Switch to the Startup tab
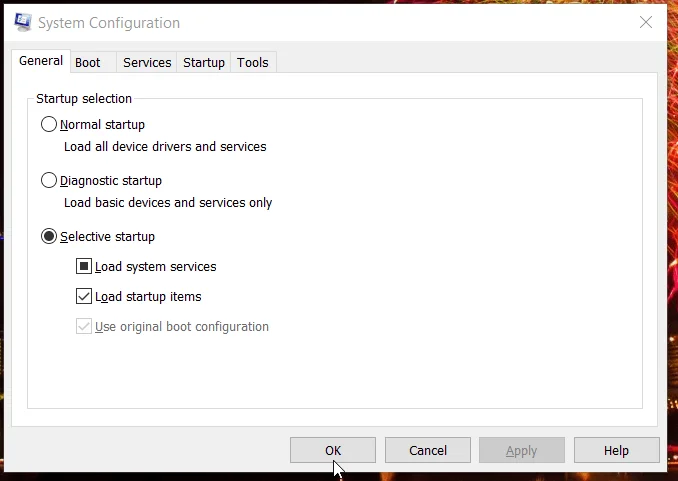The height and width of the screenshot is (481, 678). coord(204,63)
